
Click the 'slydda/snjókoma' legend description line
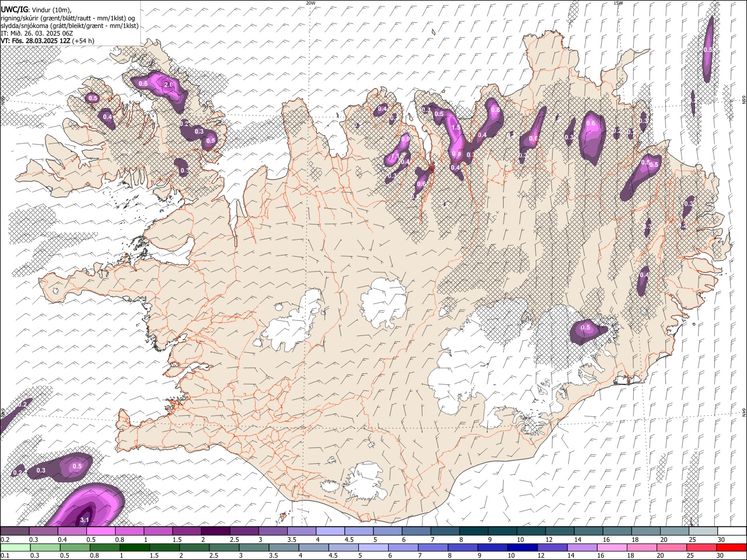click(69, 26)
